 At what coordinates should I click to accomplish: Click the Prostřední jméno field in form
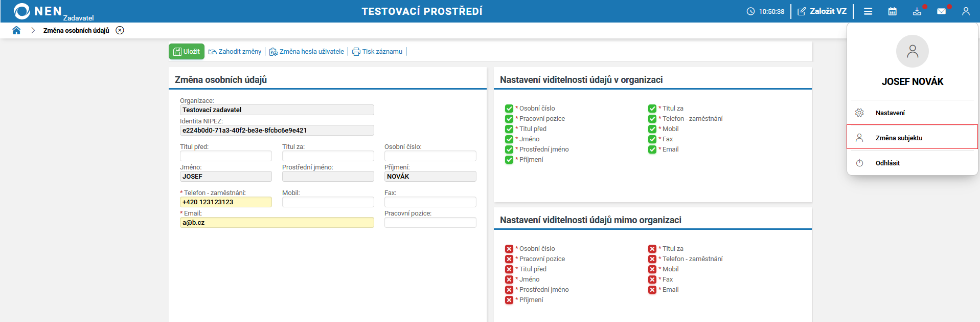[328, 177]
